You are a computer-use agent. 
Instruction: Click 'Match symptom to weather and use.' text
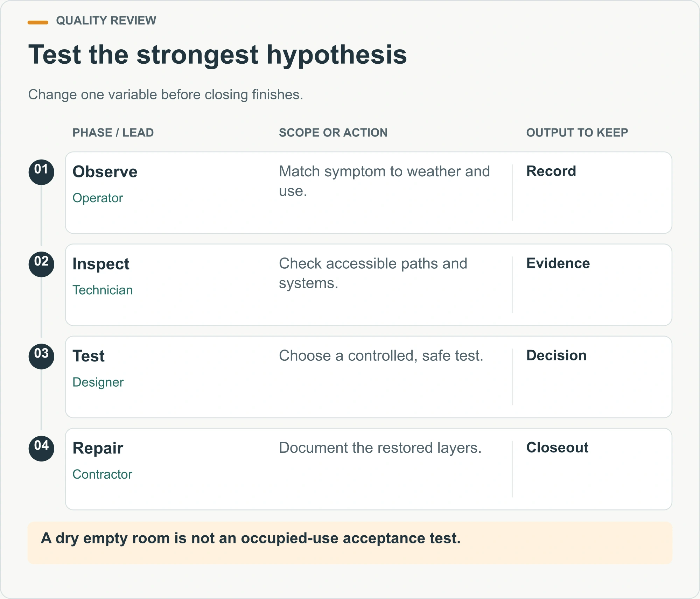pyautogui.click(x=384, y=181)
